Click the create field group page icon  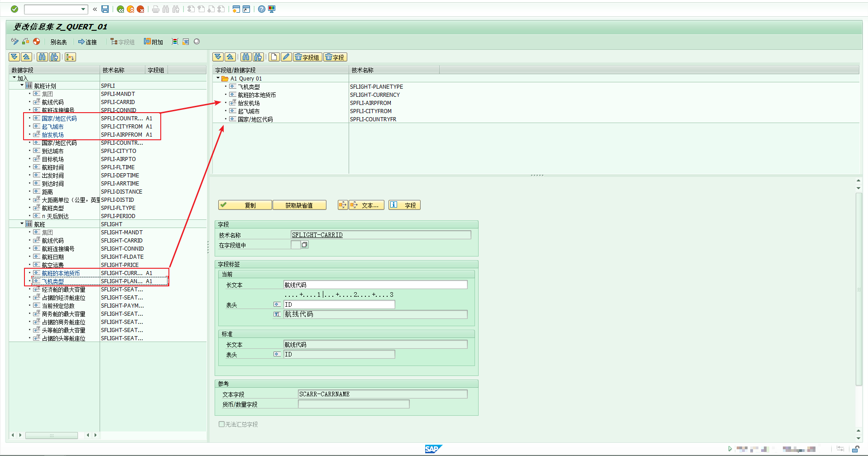point(274,57)
